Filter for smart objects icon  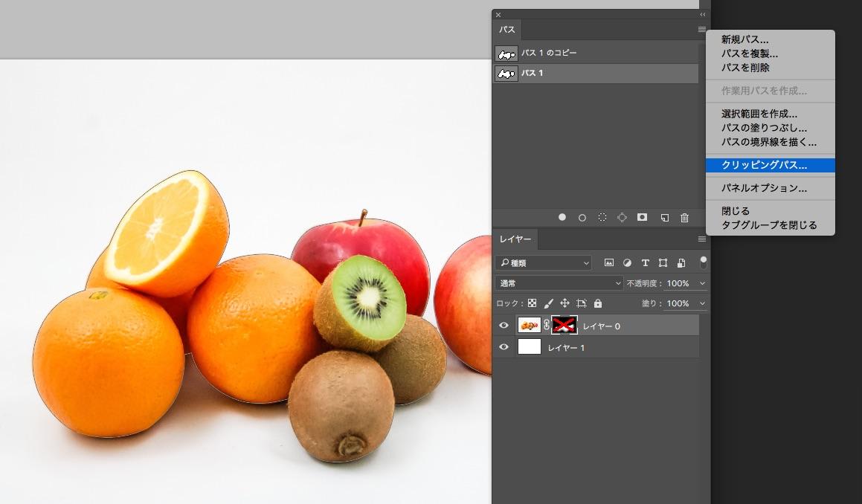tap(681, 262)
